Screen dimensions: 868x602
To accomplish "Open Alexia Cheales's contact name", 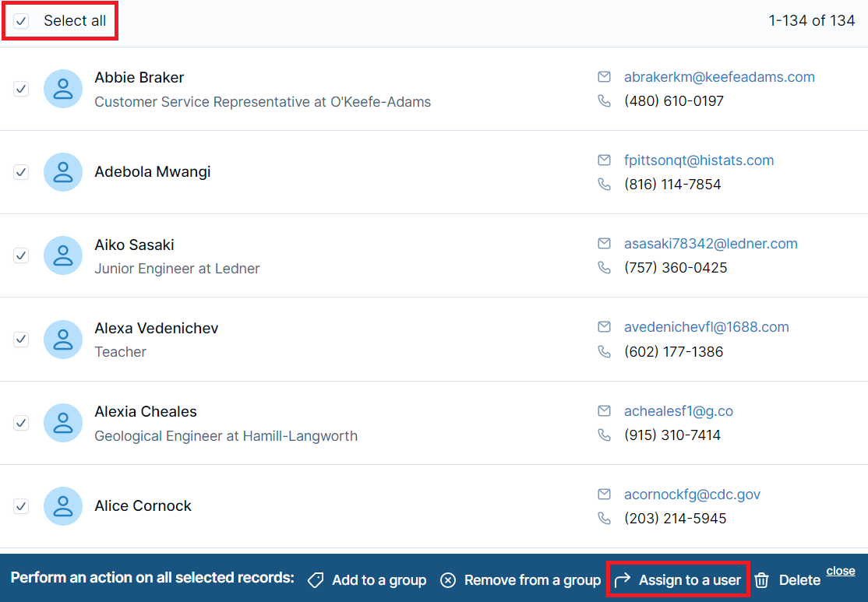I will [x=146, y=412].
